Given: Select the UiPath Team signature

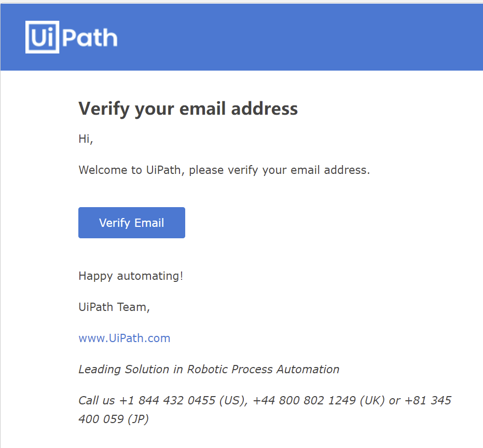Looking at the screenshot, I should (114, 307).
